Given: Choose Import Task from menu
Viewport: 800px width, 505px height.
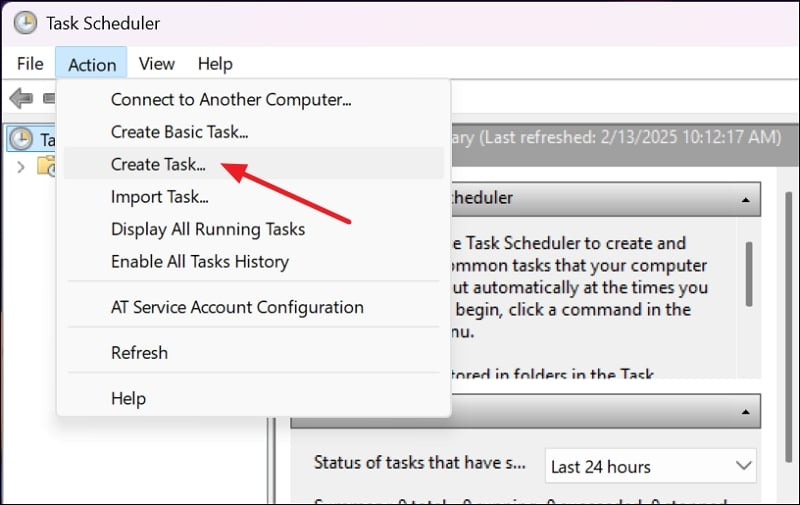Looking at the screenshot, I should pos(254,196).
